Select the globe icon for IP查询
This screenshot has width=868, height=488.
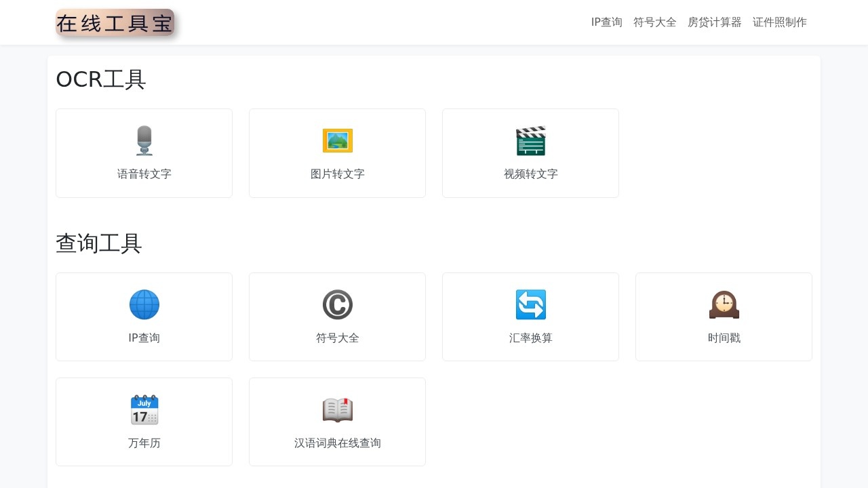(144, 304)
